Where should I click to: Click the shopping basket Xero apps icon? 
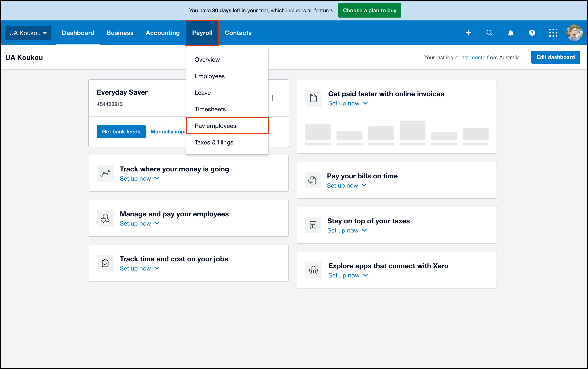pos(313,270)
